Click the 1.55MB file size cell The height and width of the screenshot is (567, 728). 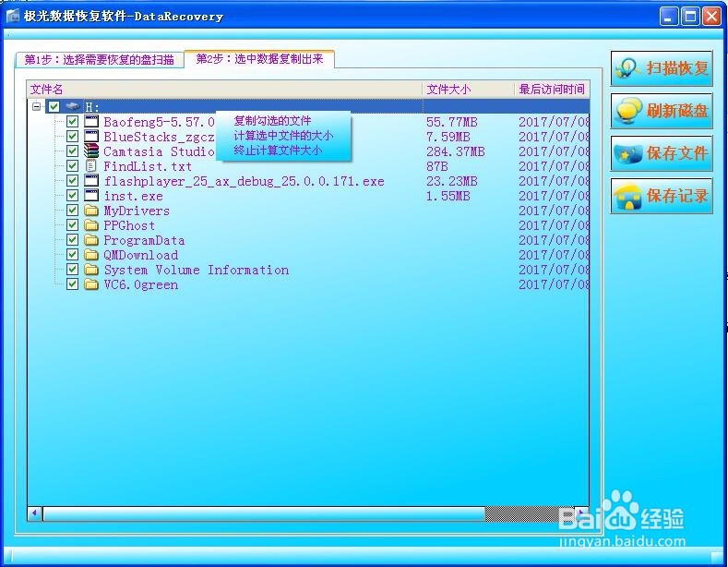coord(448,196)
